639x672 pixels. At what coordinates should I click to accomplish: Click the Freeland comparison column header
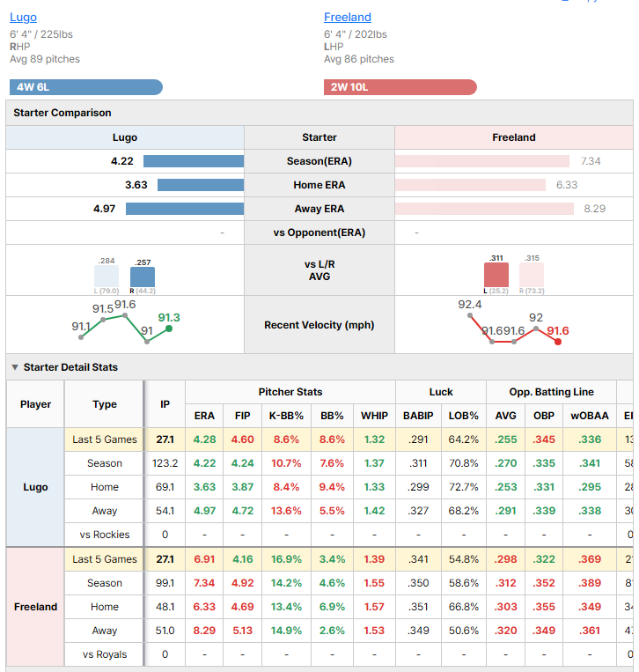click(x=514, y=137)
